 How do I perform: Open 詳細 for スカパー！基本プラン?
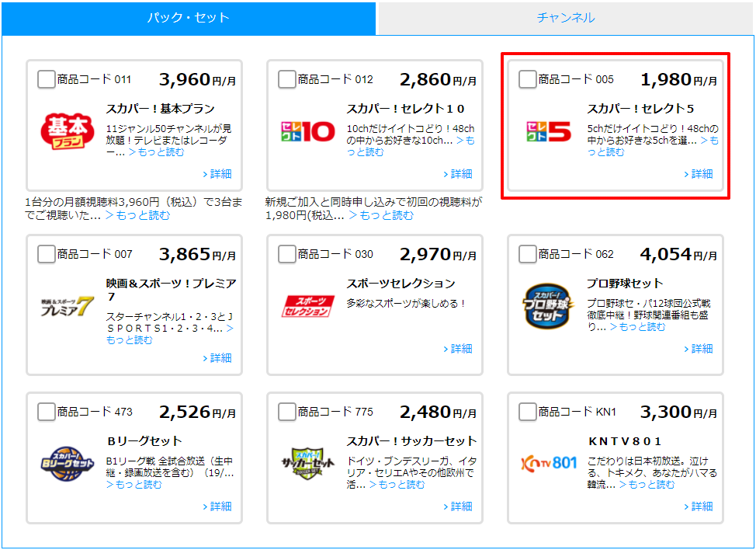(217, 174)
